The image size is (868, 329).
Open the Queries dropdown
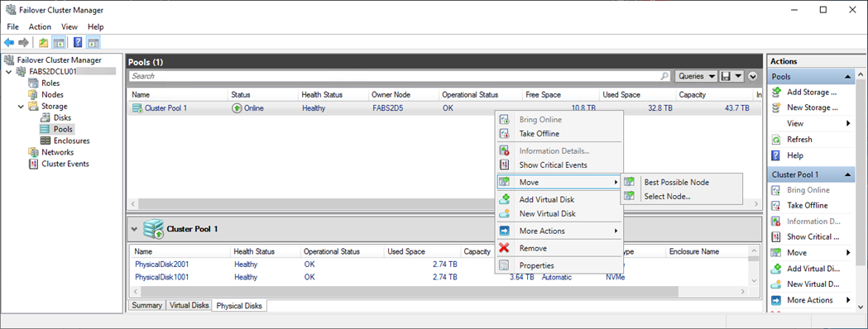[696, 76]
